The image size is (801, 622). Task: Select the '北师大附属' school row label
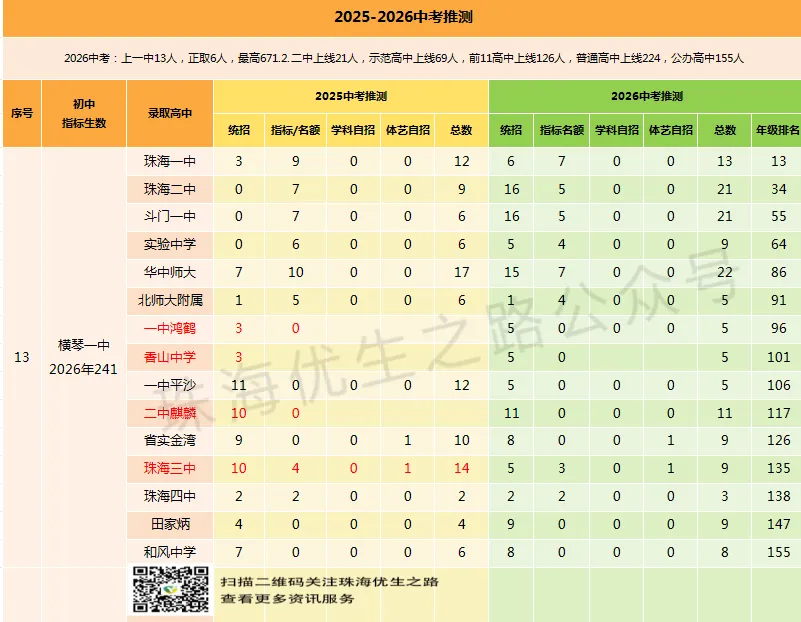(170, 300)
